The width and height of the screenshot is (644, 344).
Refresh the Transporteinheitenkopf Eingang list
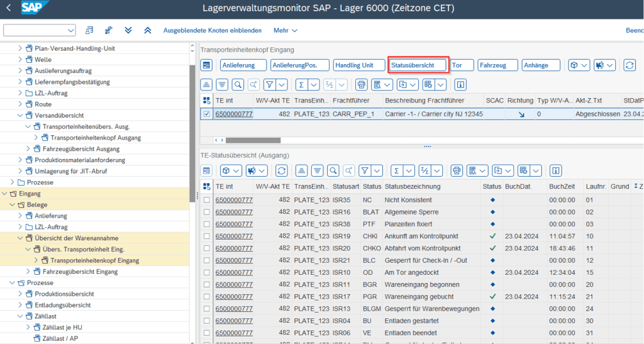tap(629, 65)
